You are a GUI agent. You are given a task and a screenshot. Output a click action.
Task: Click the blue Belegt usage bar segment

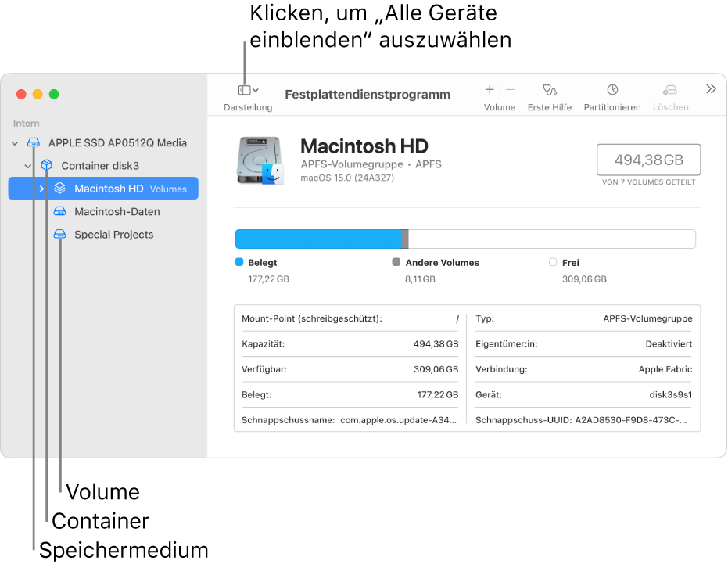point(318,239)
